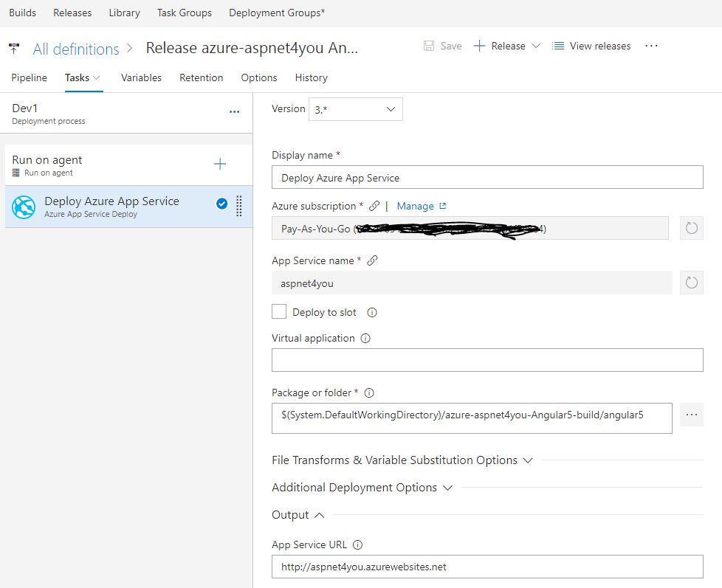
Task: Open the Dev1 environment ellipsis menu
Action: tap(234, 112)
